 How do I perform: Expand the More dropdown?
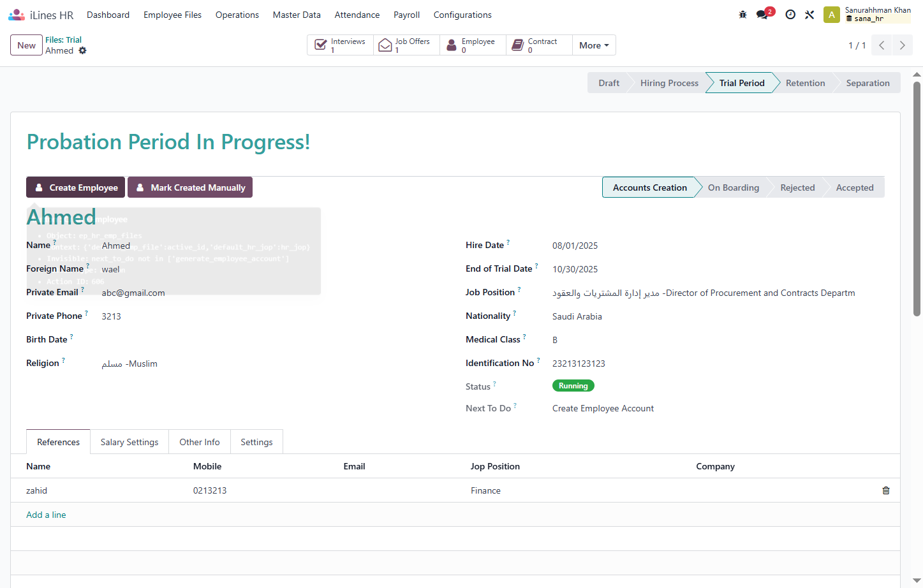point(594,45)
